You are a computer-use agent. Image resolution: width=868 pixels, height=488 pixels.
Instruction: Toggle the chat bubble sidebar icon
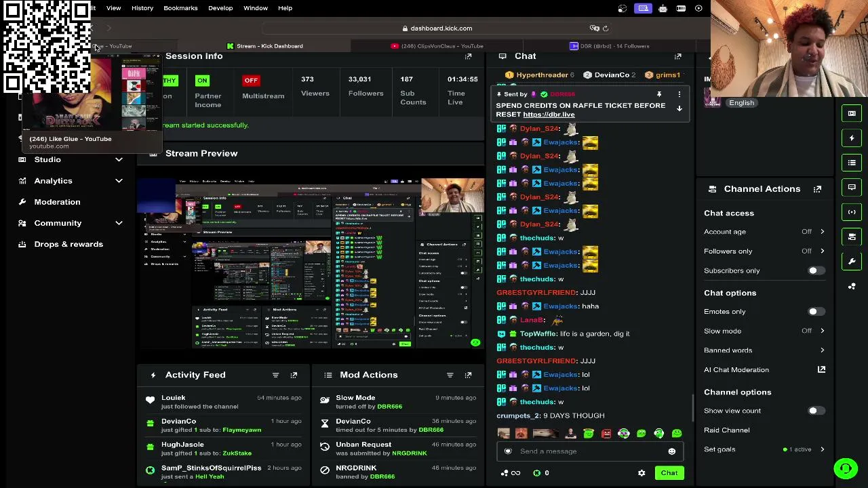click(852, 187)
